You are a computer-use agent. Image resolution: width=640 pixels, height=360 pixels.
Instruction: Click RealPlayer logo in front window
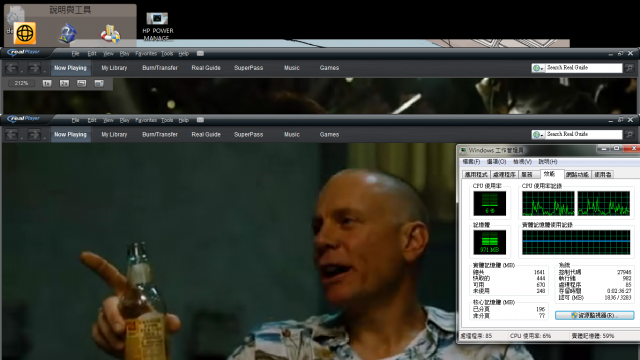click(x=24, y=119)
